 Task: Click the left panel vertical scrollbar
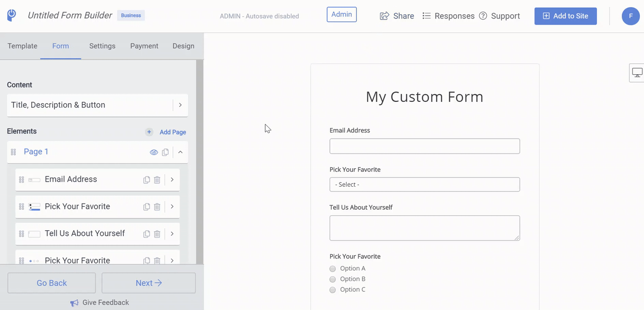coord(200,161)
